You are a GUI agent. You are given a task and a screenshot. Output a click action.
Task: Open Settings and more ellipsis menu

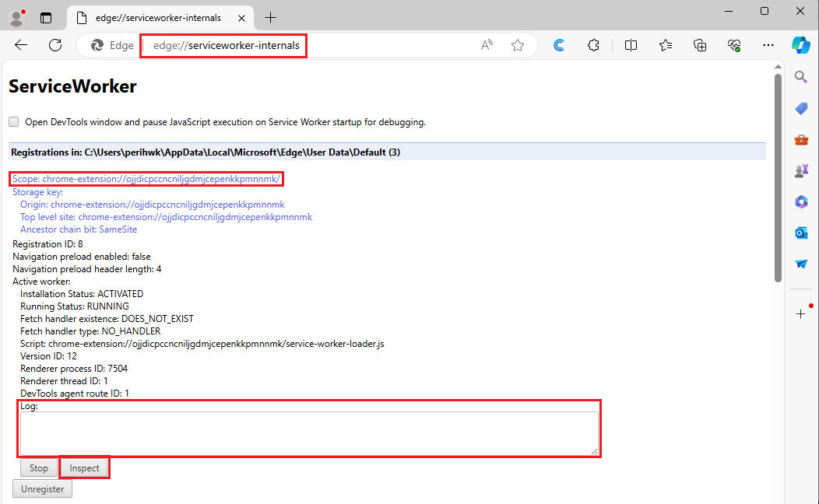[x=768, y=45]
